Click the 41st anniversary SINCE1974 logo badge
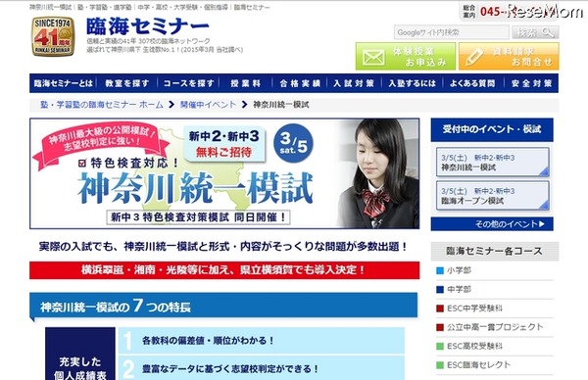Viewport: 588px width, 380px height. 53,36
